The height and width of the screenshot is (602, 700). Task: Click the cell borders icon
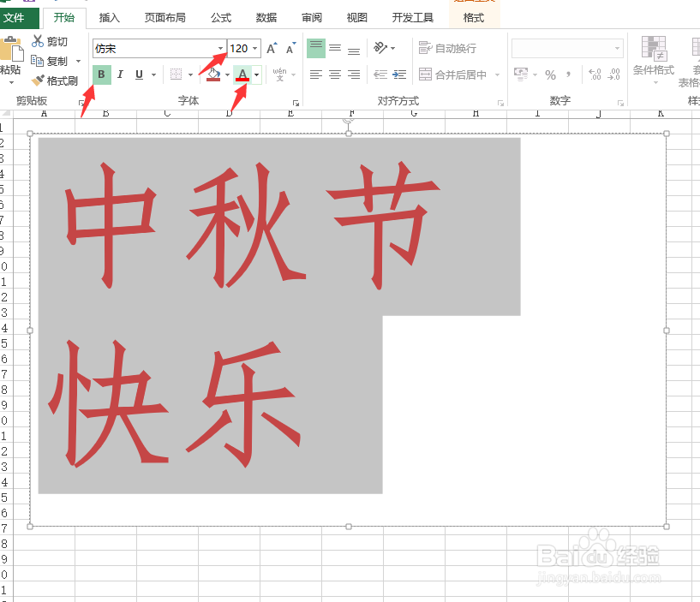tap(176, 75)
